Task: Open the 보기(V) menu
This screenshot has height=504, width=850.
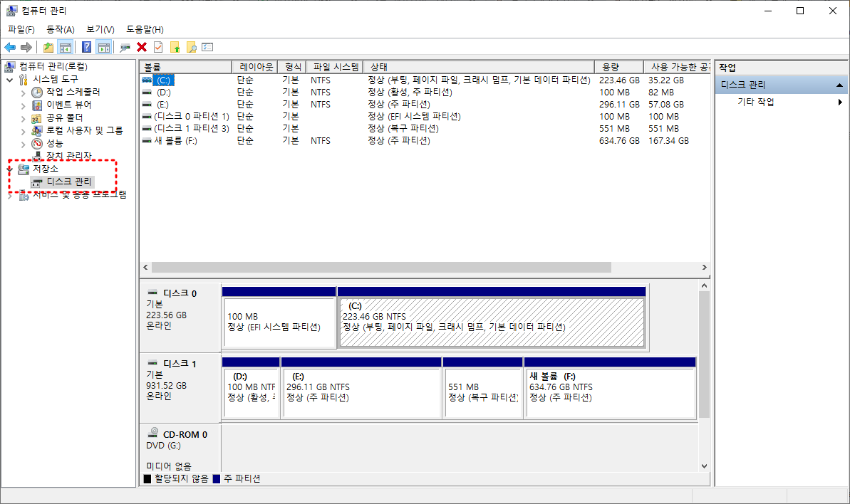Action: click(100, 29)
